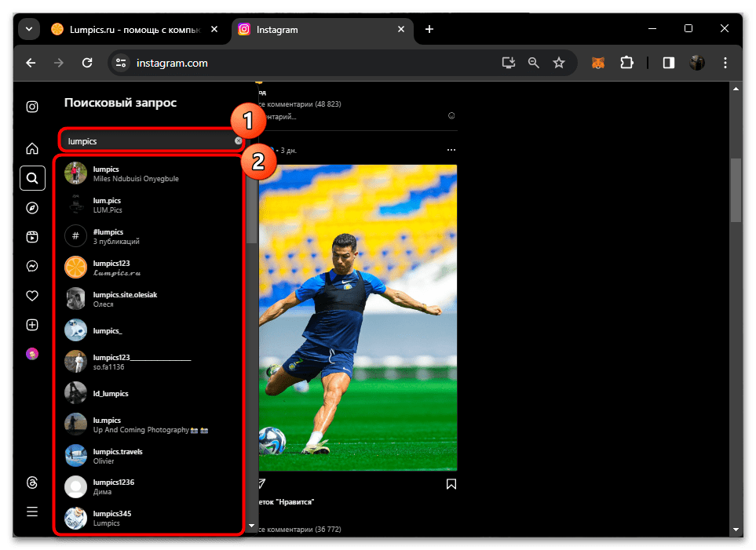Click the search results scrollbar down arrow
This screenshot has width=756, height=550.
(x=251, y=526)
